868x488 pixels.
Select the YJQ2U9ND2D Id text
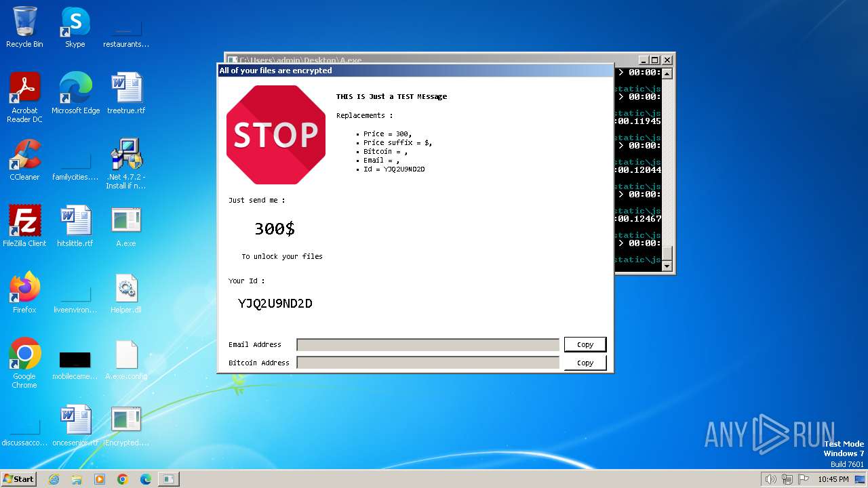[x=275, y=304]
